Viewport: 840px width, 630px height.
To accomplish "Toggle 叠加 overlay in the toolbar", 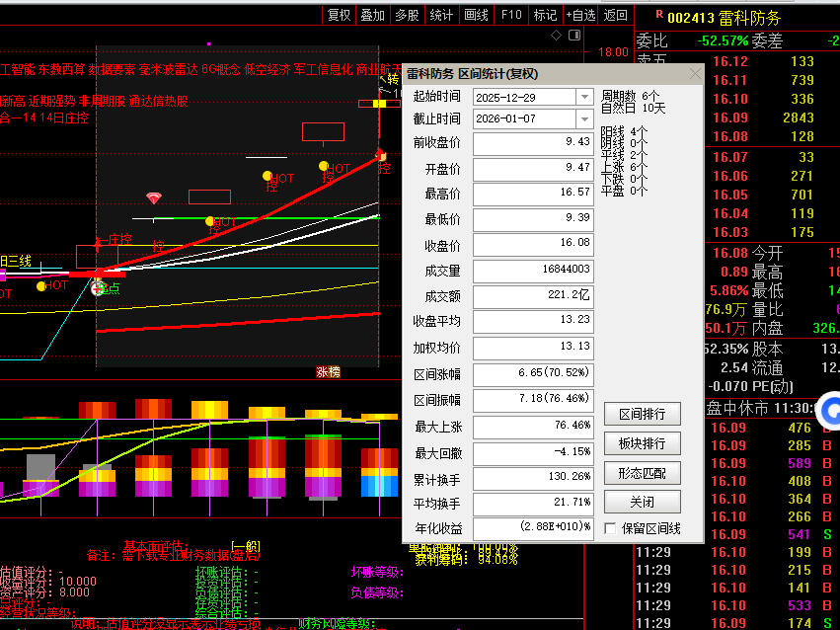I will (372, 15).
